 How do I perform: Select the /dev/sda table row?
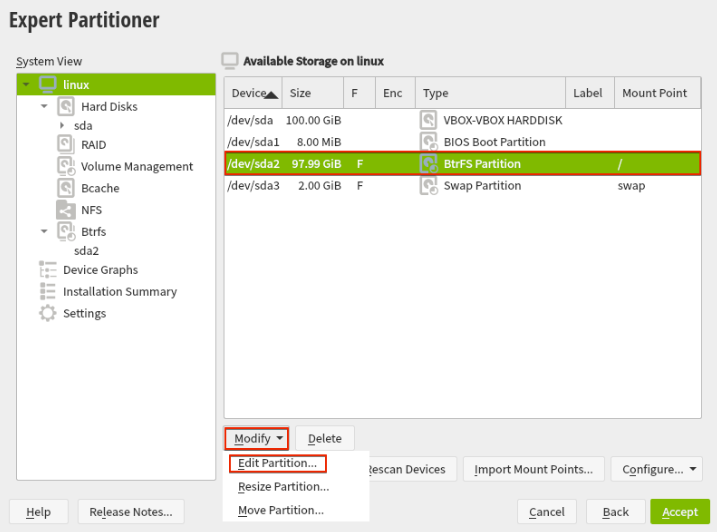click(462, 120)
